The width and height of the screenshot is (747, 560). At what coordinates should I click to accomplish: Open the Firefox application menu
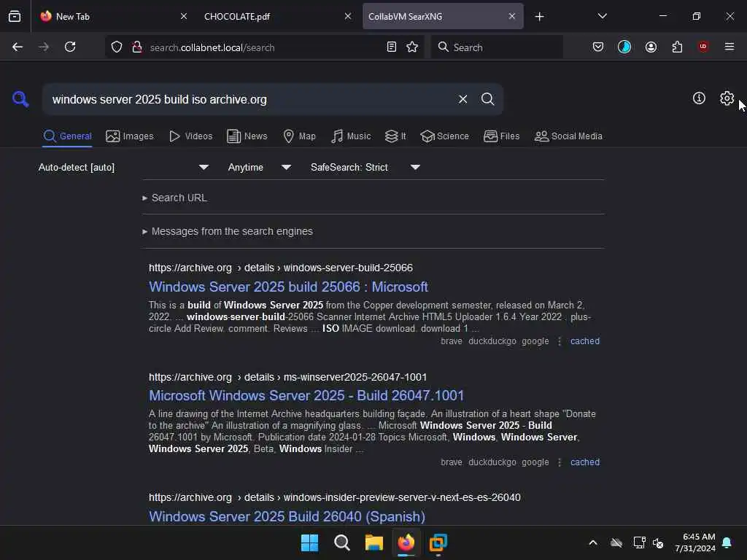pos(729,47)
